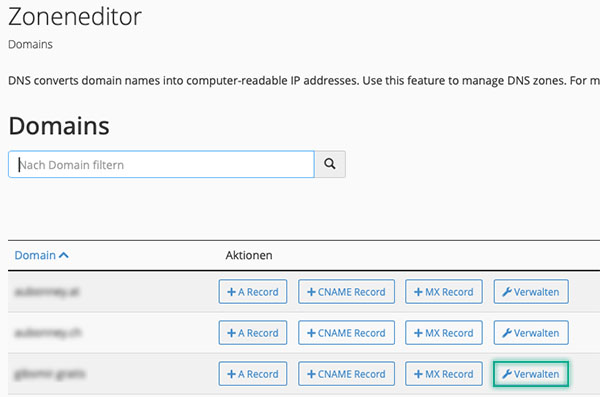Add CNAME Record for first domain
This screenshot has width=600, height=397.
coord(346,292)
